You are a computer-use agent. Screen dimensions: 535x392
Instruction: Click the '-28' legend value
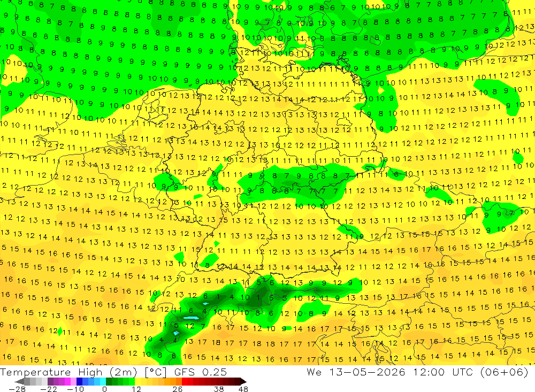pos(17,389)
